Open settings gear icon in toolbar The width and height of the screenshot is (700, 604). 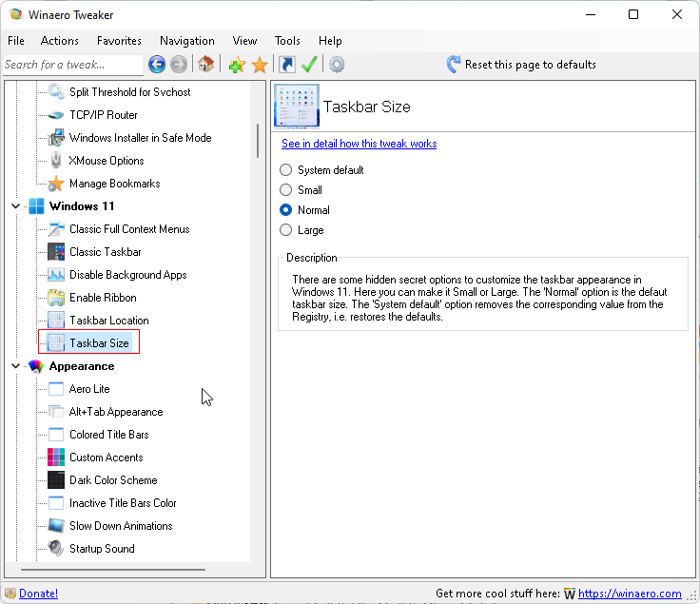click(337, 65)
